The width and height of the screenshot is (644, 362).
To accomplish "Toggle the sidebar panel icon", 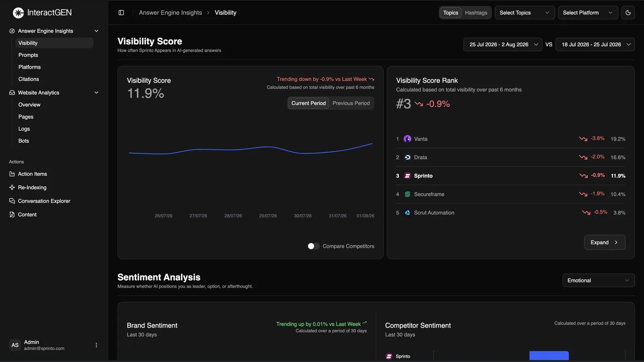I will pos(121,13).
